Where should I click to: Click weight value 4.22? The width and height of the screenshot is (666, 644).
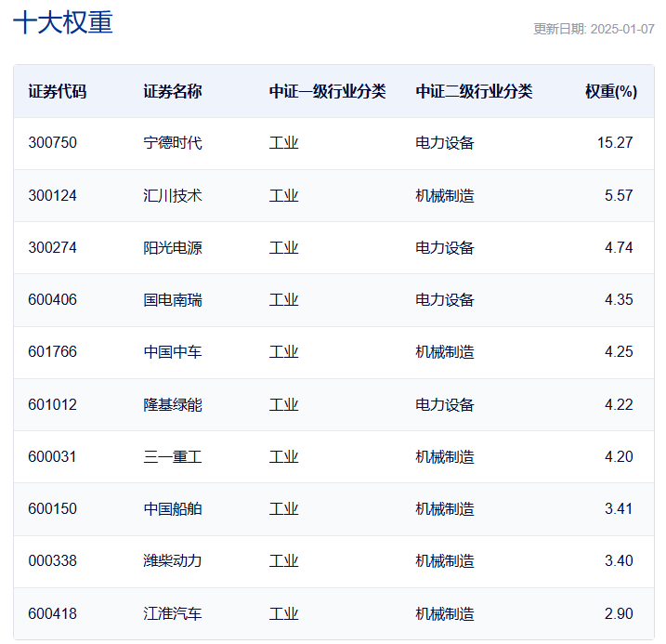coord(619,404)
